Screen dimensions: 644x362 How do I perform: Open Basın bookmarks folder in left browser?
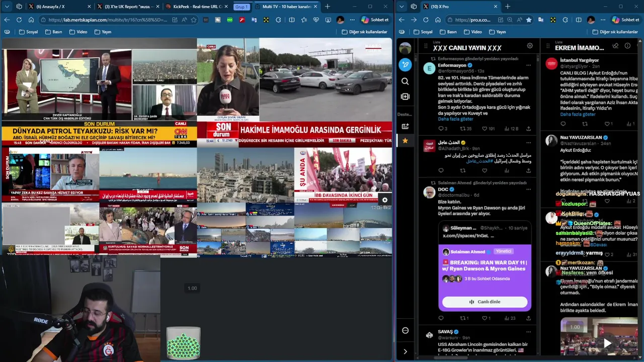54,32
